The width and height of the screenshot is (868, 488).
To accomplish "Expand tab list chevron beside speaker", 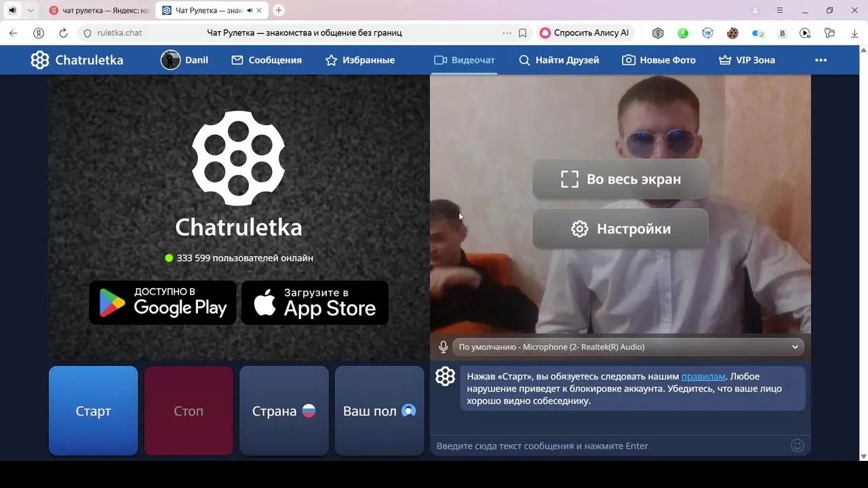I will point(31,10).
